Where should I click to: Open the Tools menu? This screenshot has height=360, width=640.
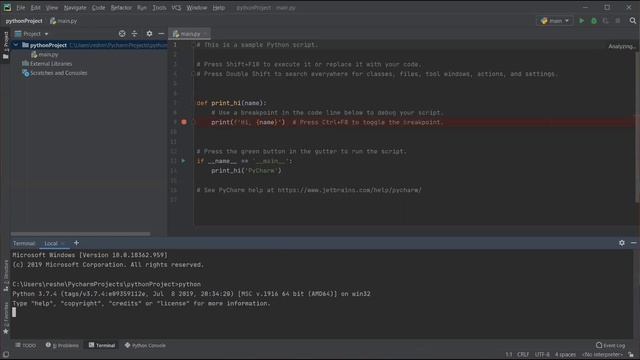coord(159,8)
